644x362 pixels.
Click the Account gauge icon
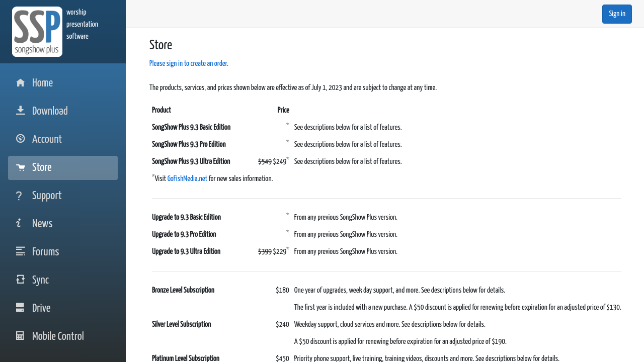click(x=20, y=139)
